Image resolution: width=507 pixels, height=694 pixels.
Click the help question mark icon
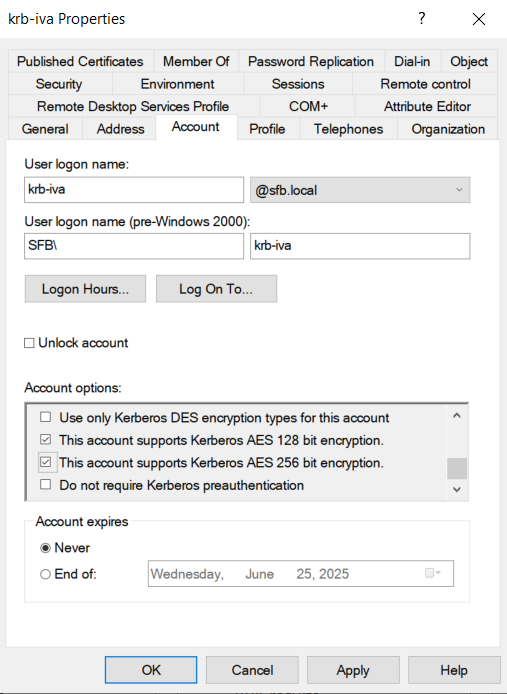click(422, 19)
